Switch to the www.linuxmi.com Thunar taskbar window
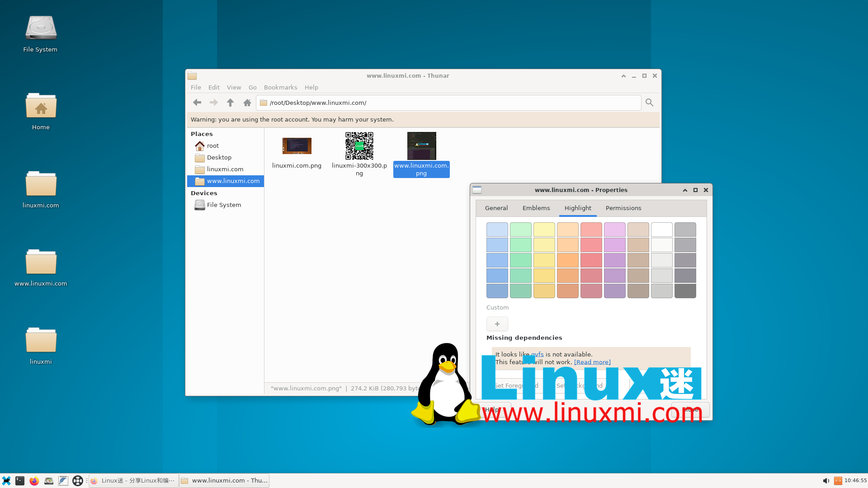 (225, 481)
